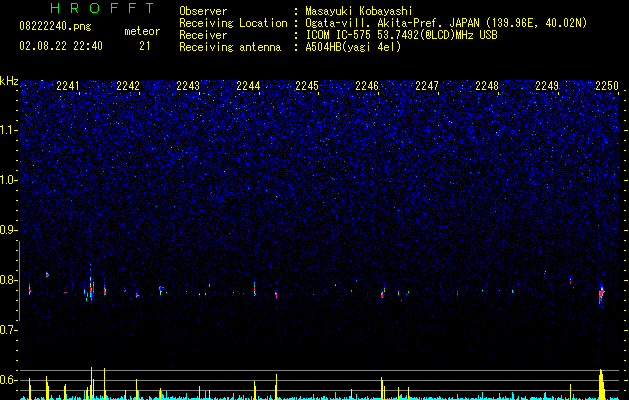
Task: Click the 0.7 kHz axis label
Action: [8, 330]
